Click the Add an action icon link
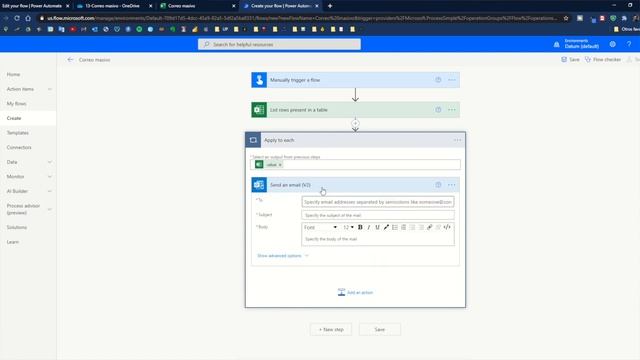This screenshot has width=640, height=360. click(355, 292)
